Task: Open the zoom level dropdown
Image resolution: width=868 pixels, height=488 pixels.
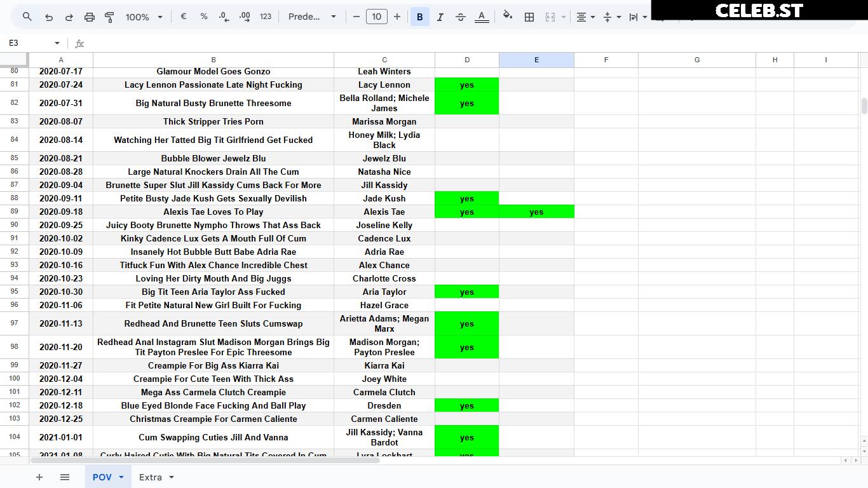Action: tap(144, 17)
